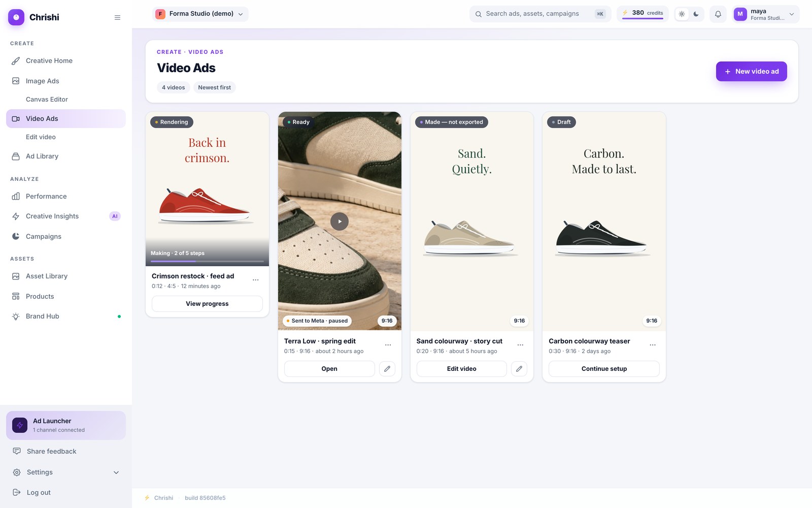Click the Performance chart icon
Screen dimensions: 812x508
[16, 196]
